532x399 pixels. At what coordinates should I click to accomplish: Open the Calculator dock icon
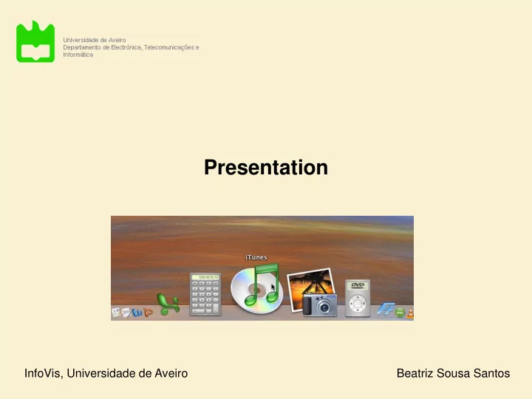(x=205, y=294)
